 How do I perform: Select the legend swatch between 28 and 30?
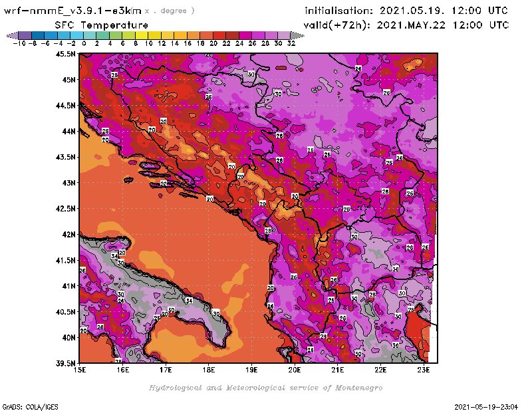[x=271, y=35]
